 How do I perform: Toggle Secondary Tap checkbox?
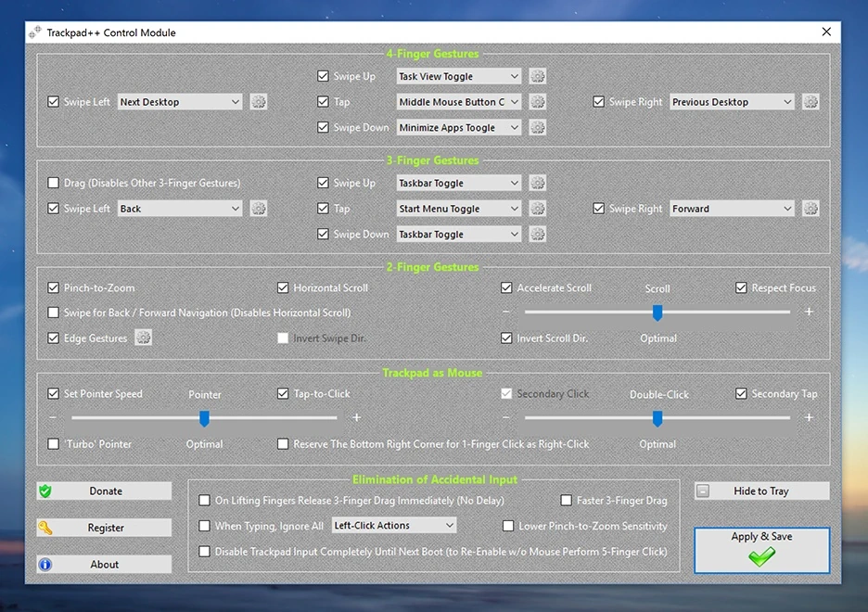[x=741, y=393]
